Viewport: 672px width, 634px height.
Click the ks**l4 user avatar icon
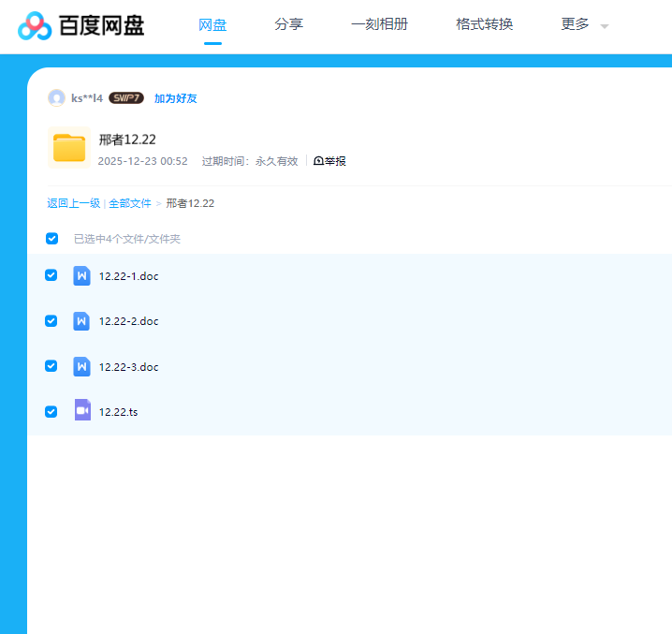click(x=56, y=98)
